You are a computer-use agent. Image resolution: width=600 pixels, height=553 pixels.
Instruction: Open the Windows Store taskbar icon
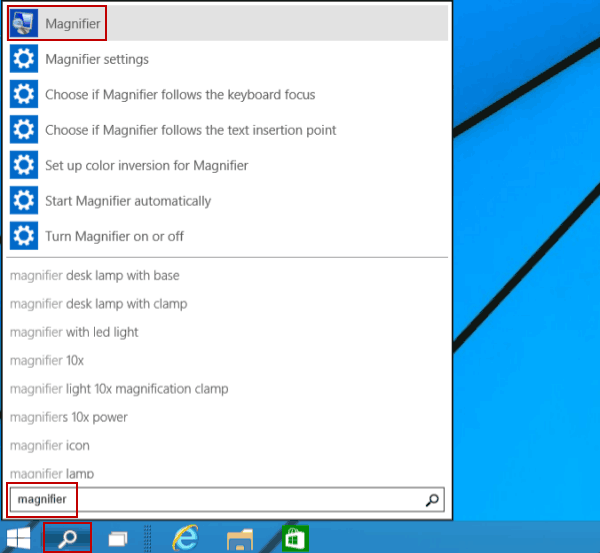[295, 538]
